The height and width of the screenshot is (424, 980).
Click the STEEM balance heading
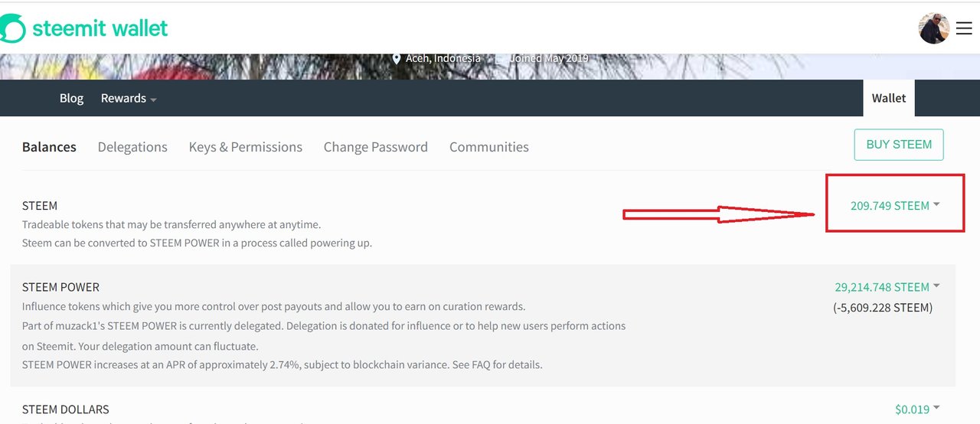coord(40,206)
